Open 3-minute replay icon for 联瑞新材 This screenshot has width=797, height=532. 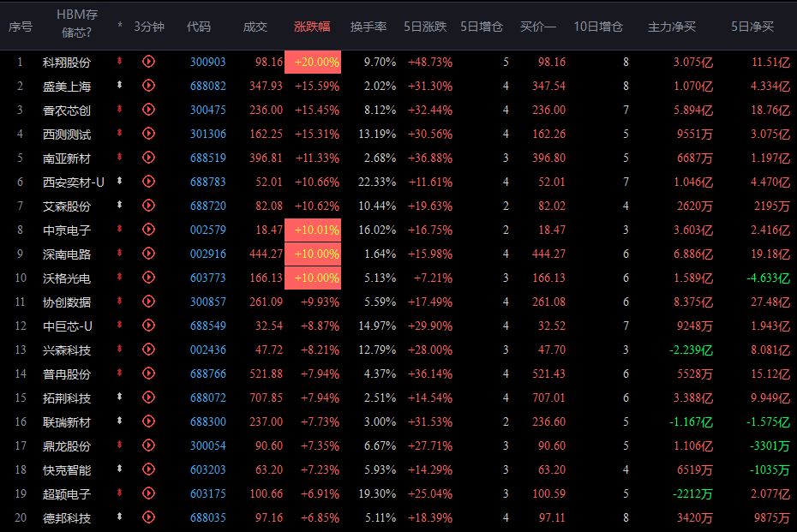tap(148, 421)
